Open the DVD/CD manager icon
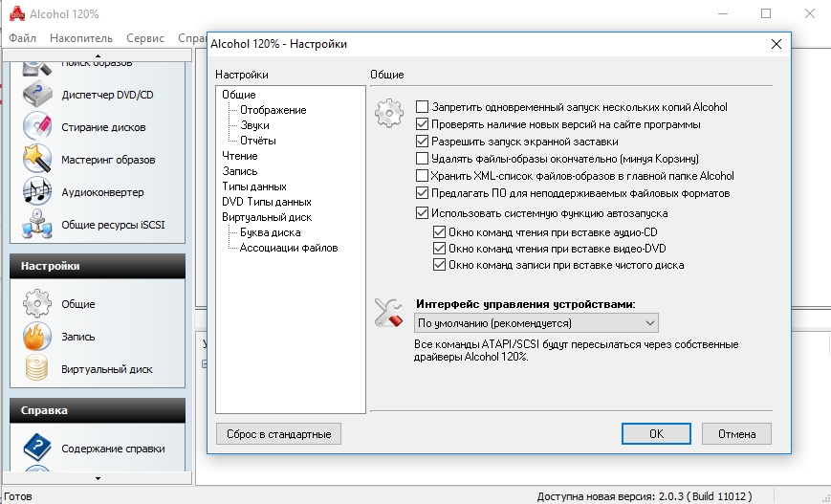Screen dimensions: 831x504 tap(37, 95)
